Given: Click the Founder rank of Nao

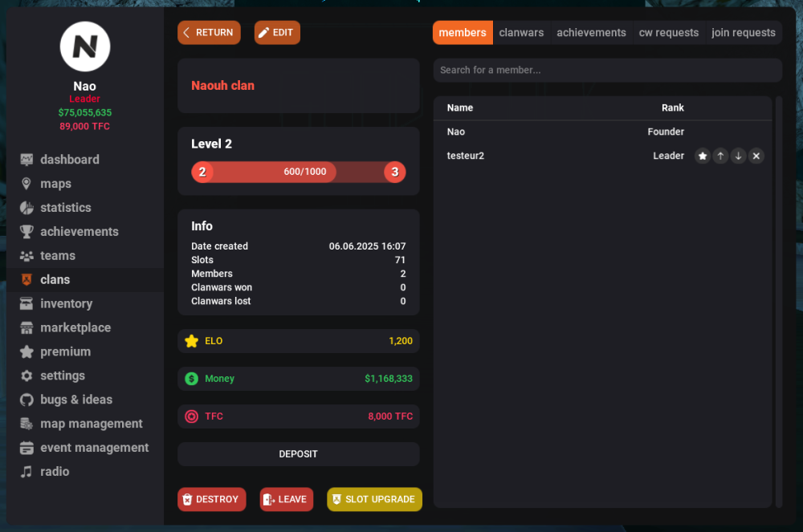Looking at the screenshot, I should point(666,132).
